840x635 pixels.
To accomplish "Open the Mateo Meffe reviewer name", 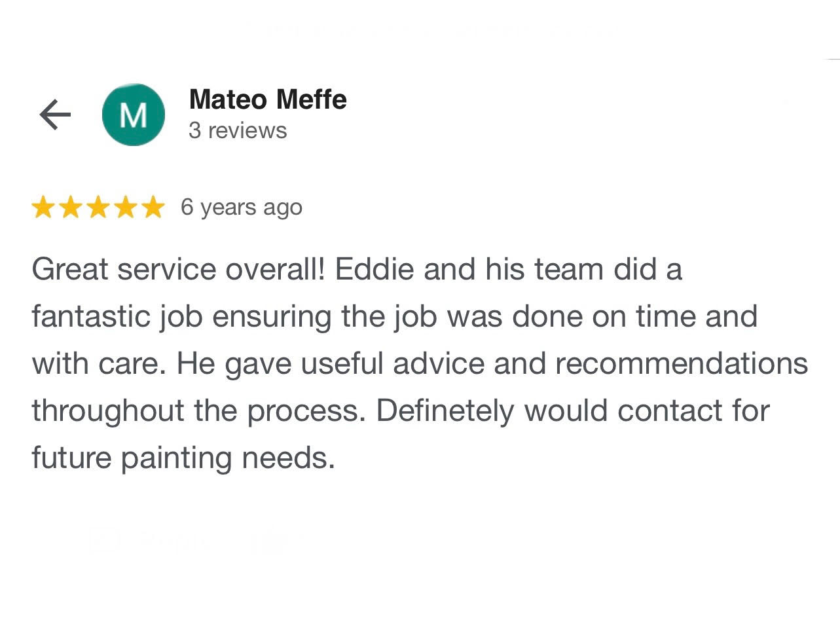I will [267, 100].
